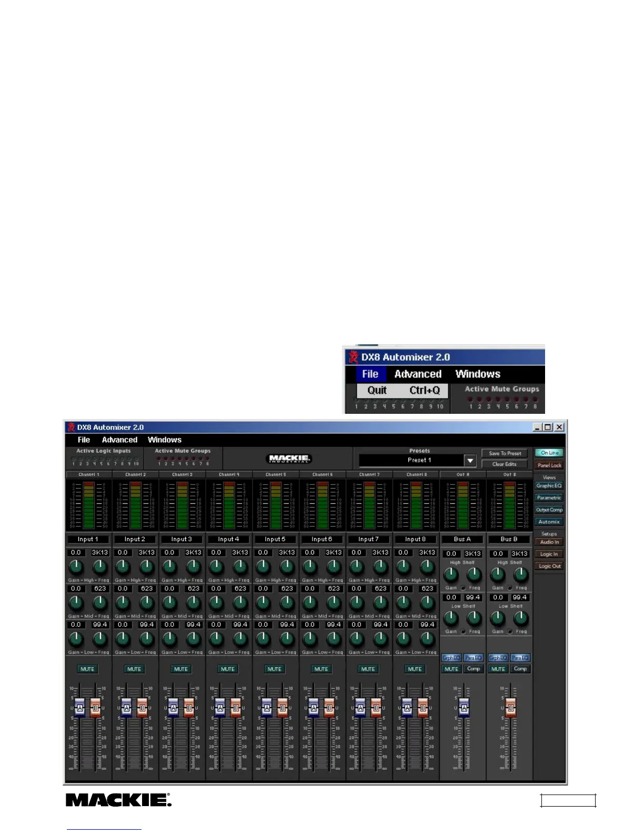This screenshot has width=644, height=834.
Task: Click the Bus A output fader
Action: (464, 707)
